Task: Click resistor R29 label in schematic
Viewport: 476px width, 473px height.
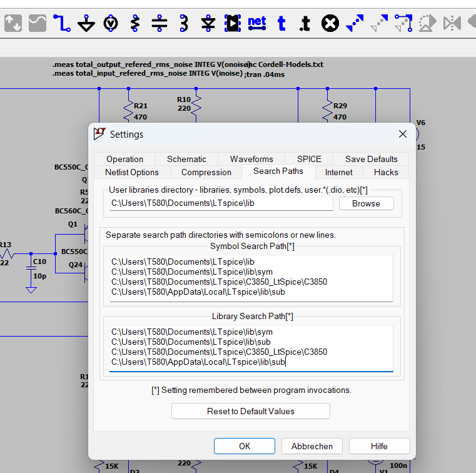Action: [340, 106]
